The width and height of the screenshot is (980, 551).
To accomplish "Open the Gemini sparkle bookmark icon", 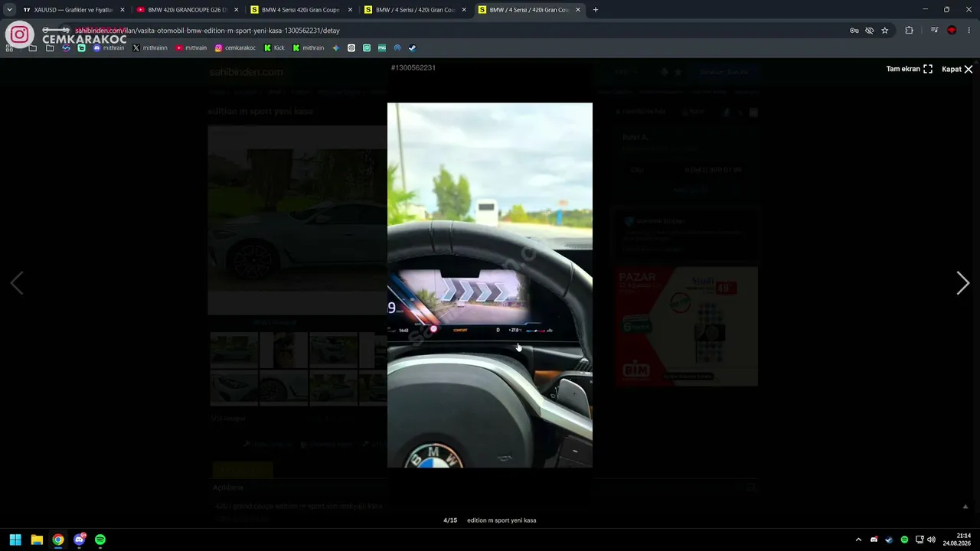I will 336,48.
